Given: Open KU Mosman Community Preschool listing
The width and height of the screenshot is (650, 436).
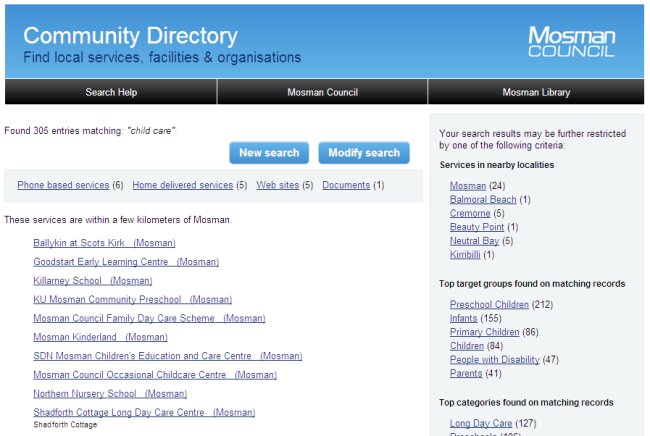Looking at the screenshot, I should 132,299.
